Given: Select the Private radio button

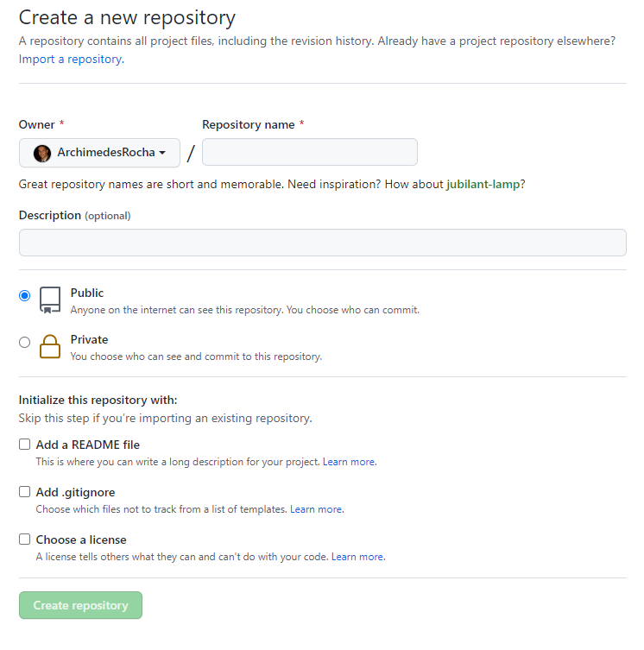Looking at the screenshot, I should 25,342.
